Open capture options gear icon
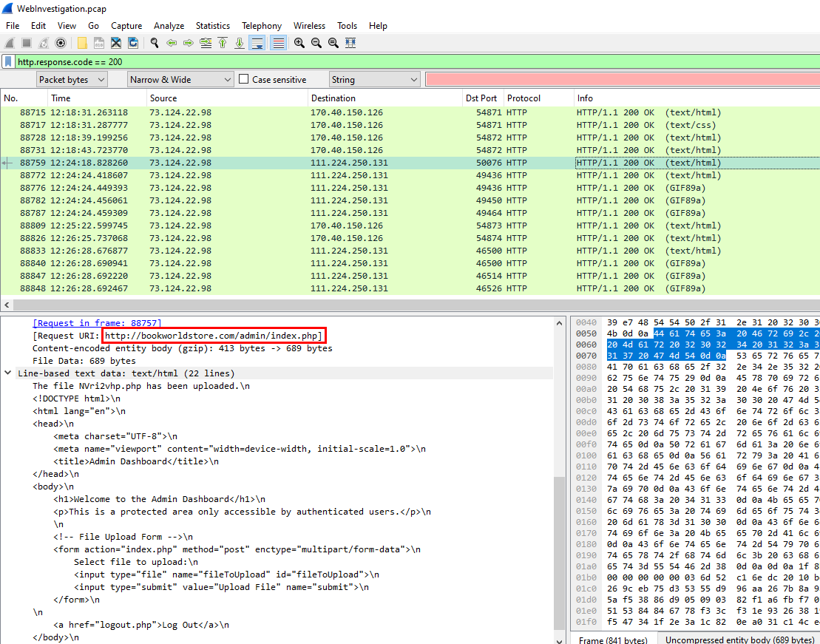This screenshot has height=644, width=820. (61, 43)
